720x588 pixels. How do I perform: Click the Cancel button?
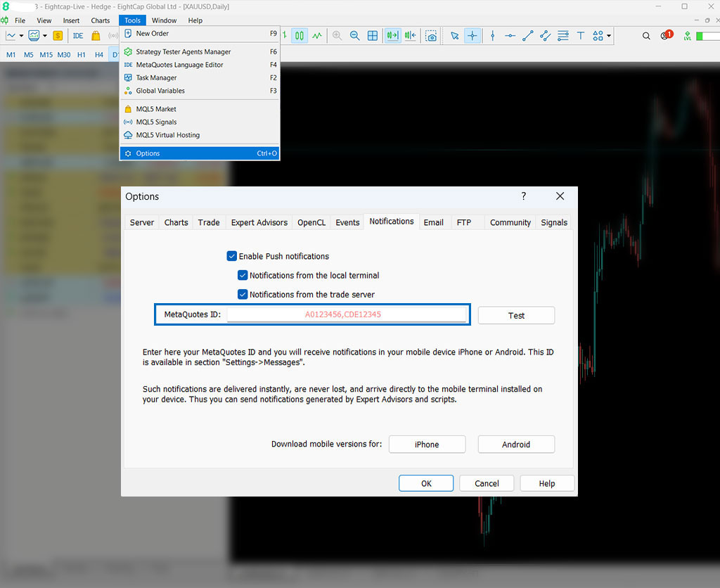[487, 483]
